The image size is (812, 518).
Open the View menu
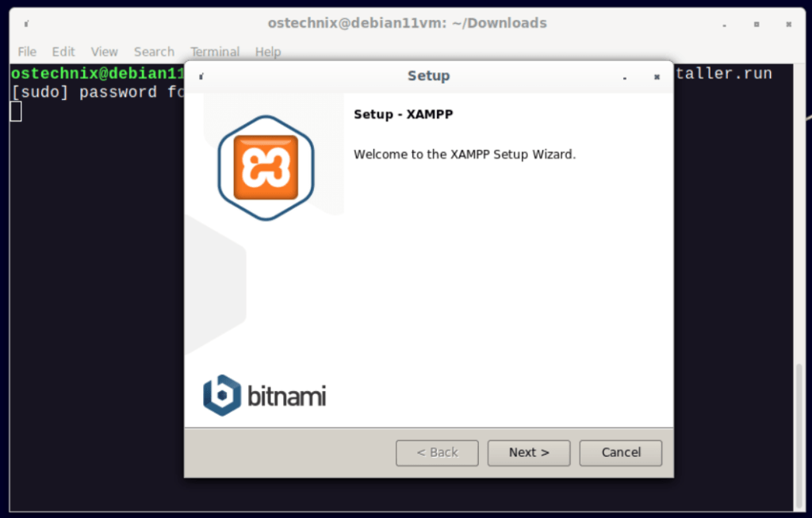pyautogui.click(x=104, y=52)
